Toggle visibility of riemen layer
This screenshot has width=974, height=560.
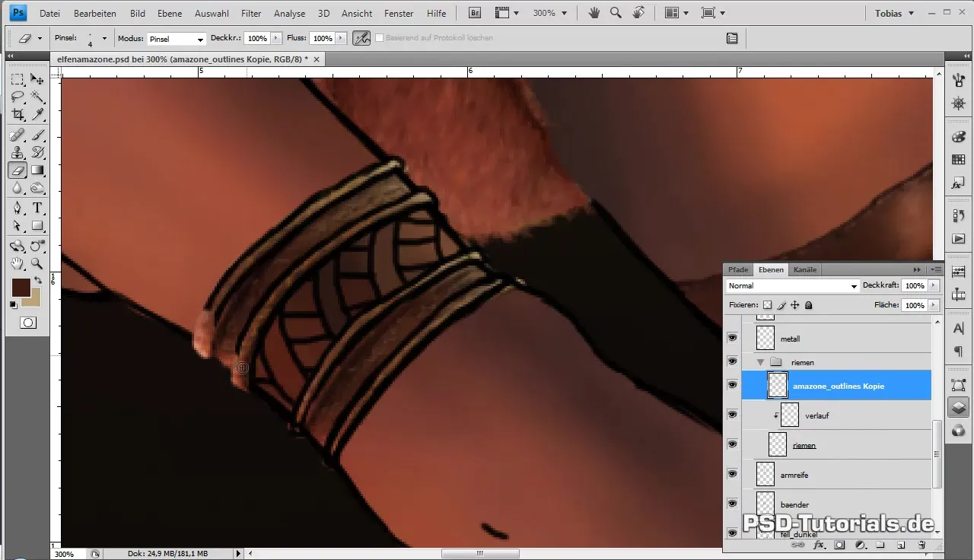tap(732, 444)
